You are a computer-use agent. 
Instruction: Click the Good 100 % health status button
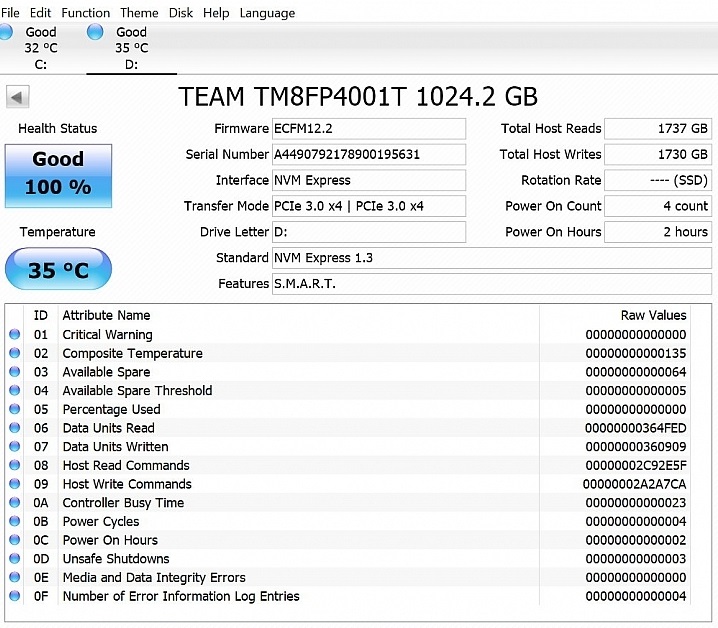pyautogui.click(x=58, y=176)
